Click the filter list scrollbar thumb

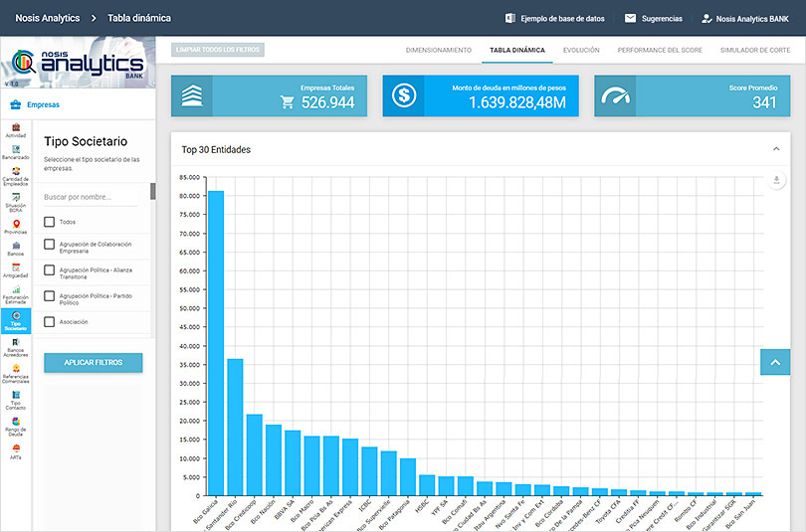(x=152, y=191)
